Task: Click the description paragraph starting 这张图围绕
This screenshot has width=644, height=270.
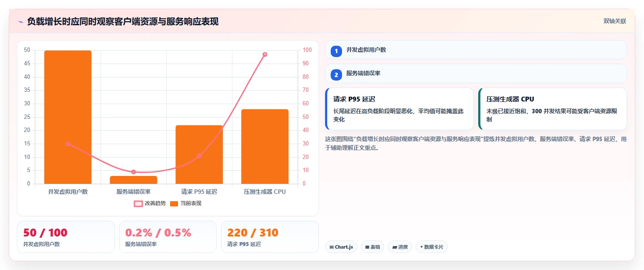Action: tap(476, 143)
